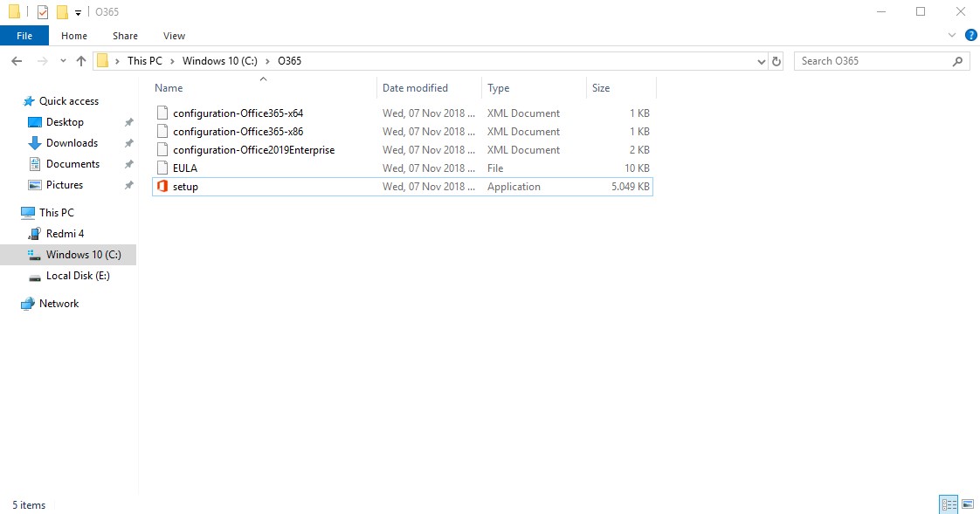980x514 pixels.
Task: Switch to the Details view layout
Action: (949, 504)
